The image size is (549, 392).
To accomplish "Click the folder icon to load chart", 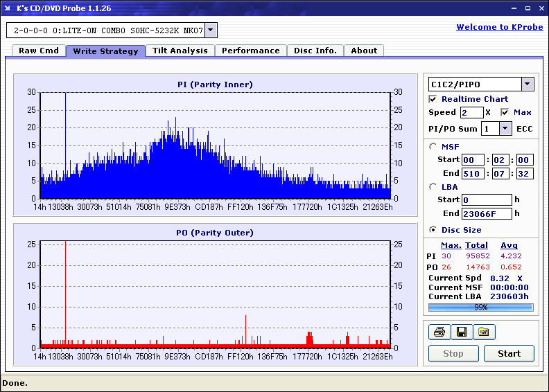I will coord(484,332).
